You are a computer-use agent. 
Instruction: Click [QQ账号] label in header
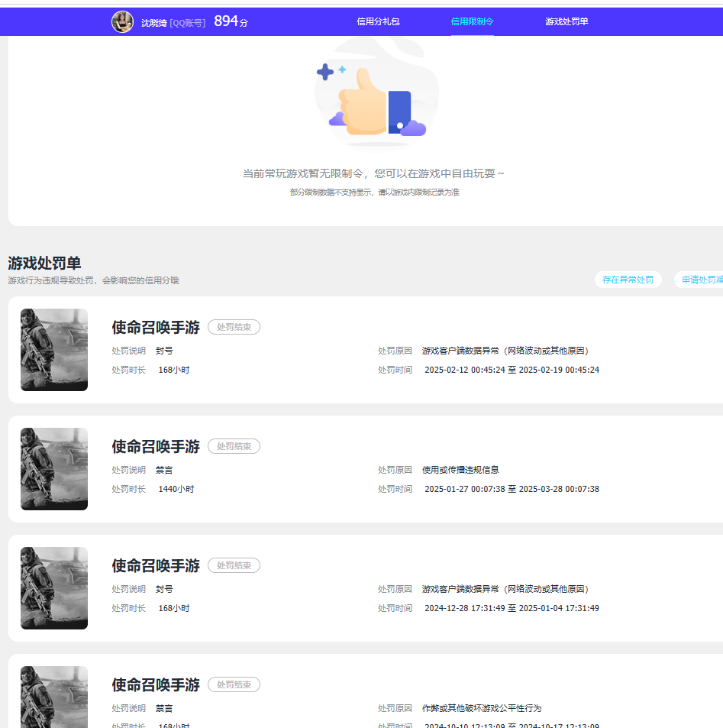(188, 23)
